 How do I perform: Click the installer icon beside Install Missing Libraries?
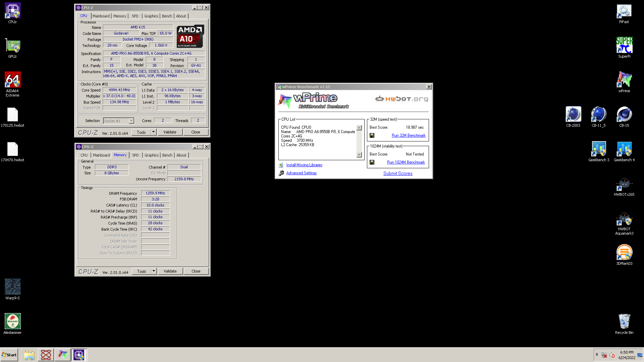tap(281, 165)
